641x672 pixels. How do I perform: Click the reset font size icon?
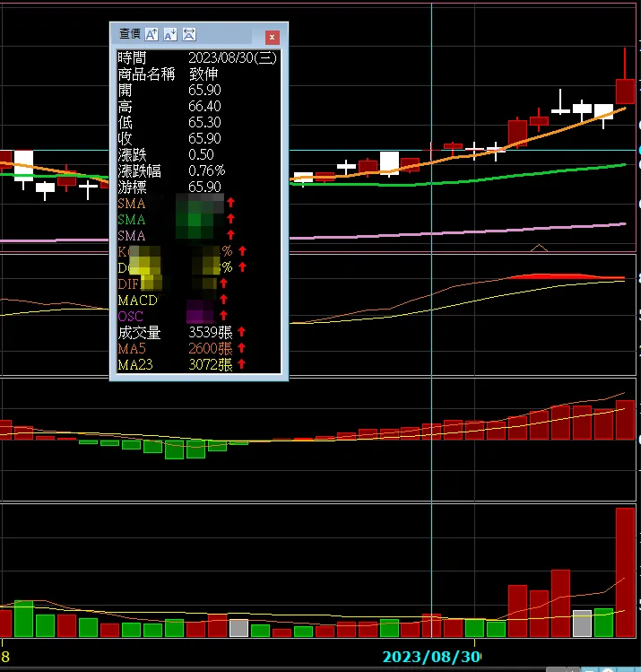(189, 34)
